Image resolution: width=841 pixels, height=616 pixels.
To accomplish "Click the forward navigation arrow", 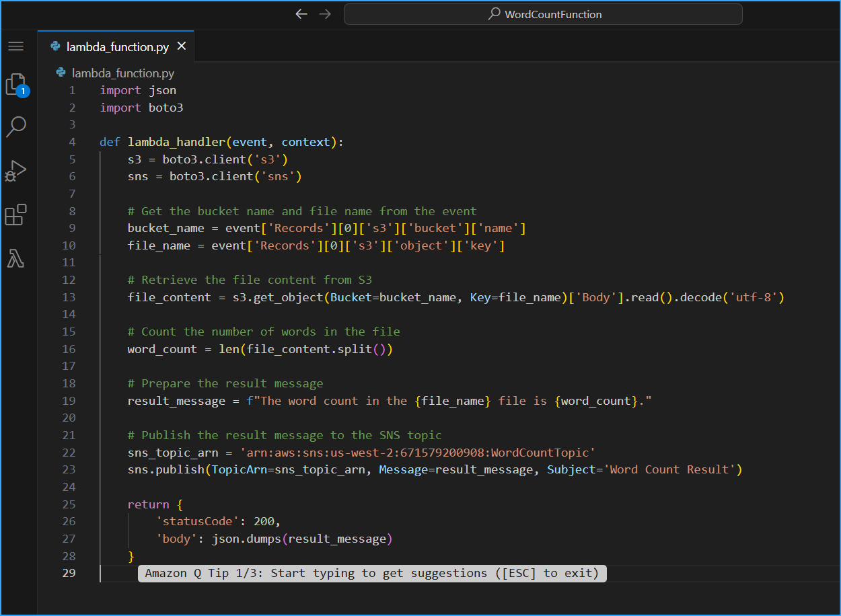I will coord(325,13).
